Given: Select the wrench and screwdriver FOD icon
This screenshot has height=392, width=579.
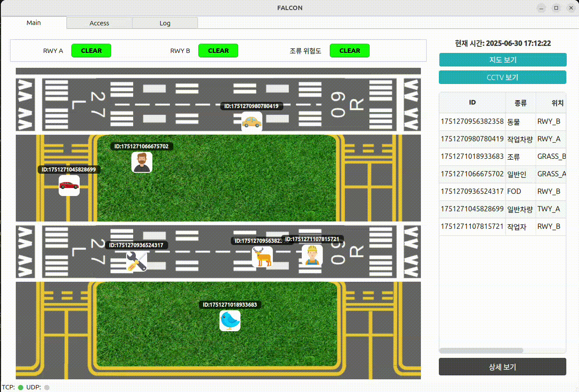Looking at the screenshot, I should click(136, 261).
